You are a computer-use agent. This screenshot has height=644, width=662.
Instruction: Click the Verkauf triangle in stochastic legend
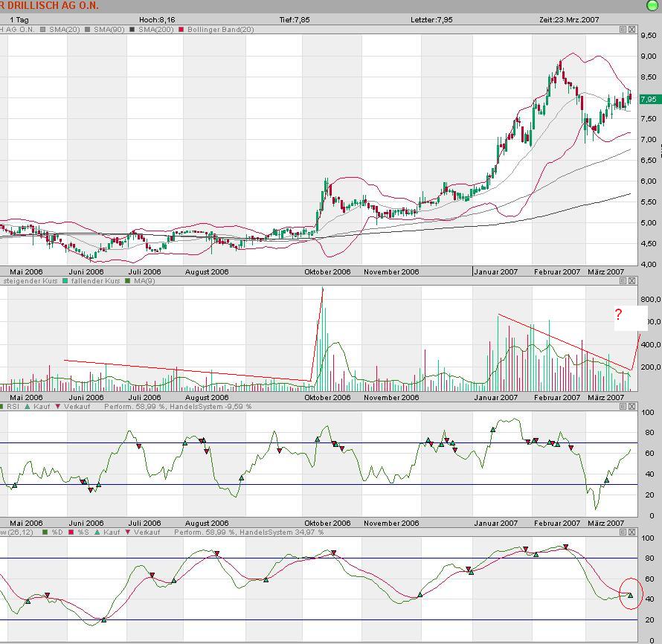coord(128,532)
